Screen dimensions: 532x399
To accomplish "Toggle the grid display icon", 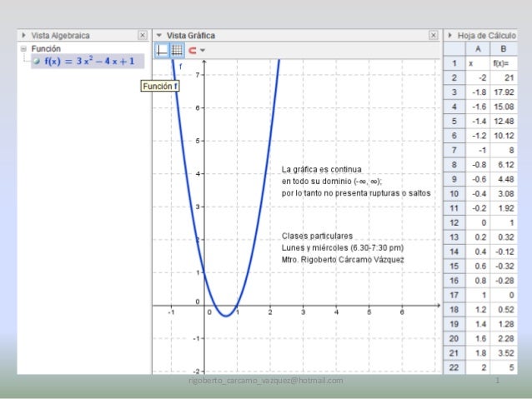I will [x=177, y=50].
